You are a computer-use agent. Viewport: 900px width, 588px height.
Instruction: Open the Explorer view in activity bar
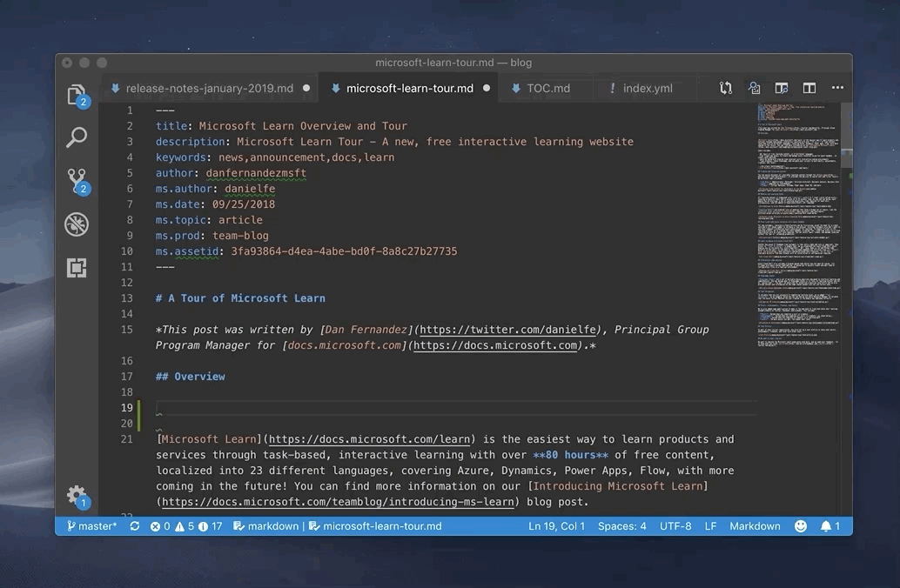pos(77,95)
